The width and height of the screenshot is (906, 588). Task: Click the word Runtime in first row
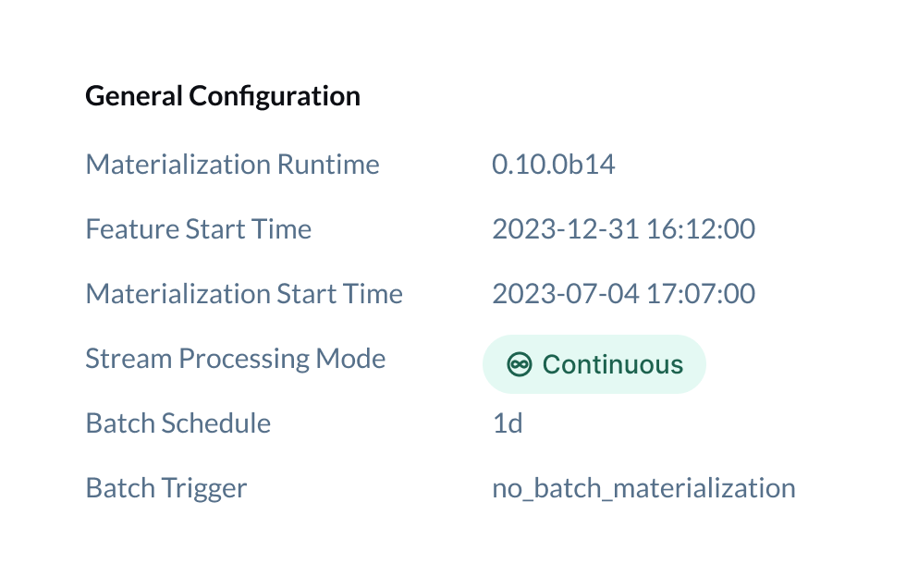point(328,165)
